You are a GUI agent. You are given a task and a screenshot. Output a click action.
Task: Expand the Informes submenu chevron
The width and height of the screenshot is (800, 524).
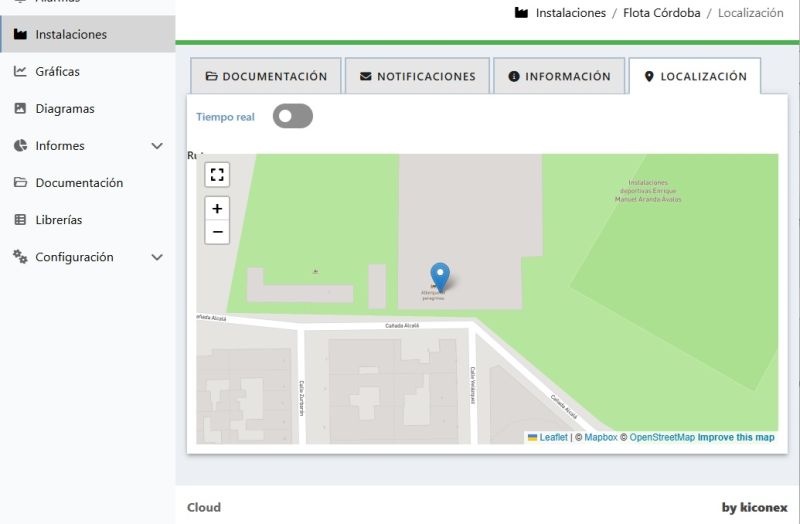click(157, 146)
